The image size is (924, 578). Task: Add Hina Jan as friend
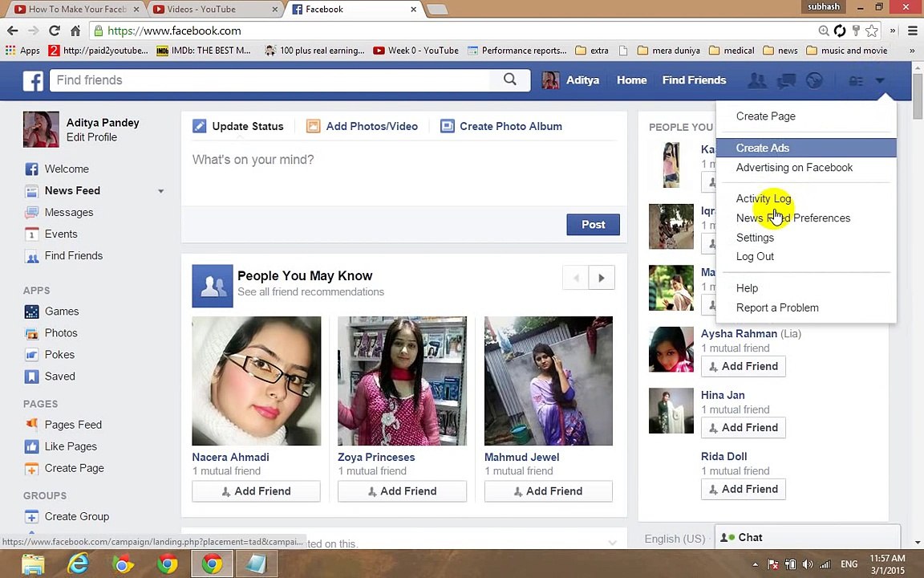743,428
